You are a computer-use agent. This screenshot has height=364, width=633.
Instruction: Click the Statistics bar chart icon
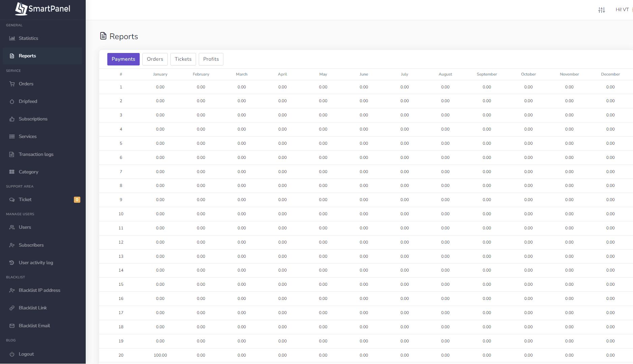12,38
